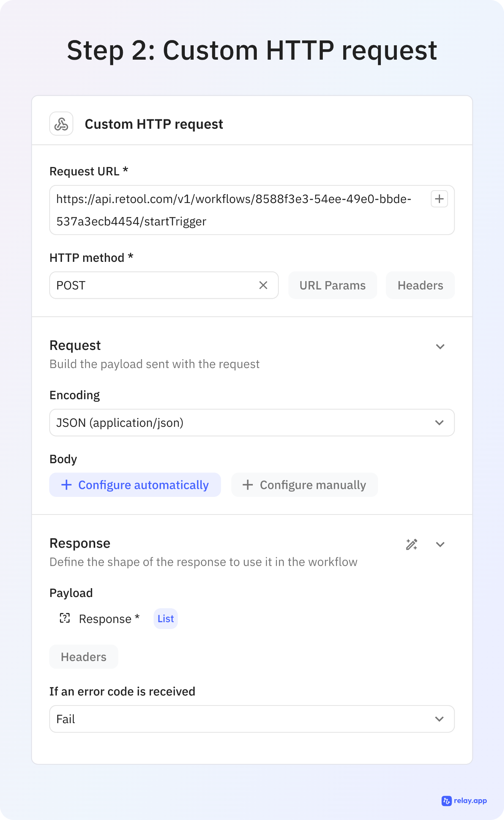Click the webhook icon beside Custom HTTP request
This screenshot has height=820, width=504.
click(x=61, y=124)
